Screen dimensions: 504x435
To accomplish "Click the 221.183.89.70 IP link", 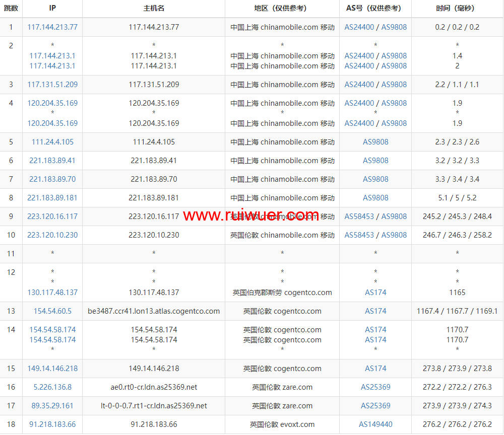I will 52,179.
